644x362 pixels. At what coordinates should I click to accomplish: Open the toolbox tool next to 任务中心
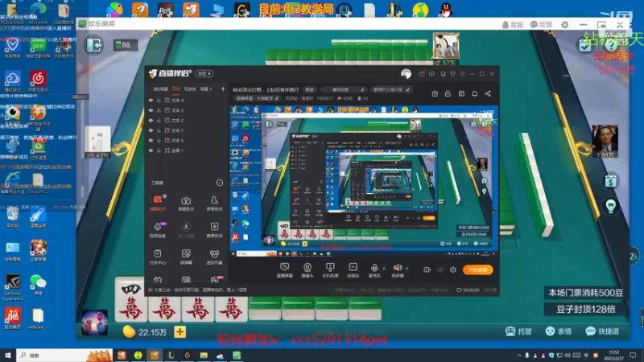click(186, 257)
